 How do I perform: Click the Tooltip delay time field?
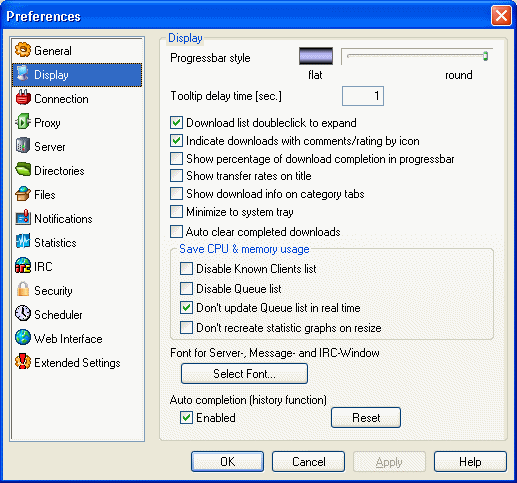coord(363,96)
